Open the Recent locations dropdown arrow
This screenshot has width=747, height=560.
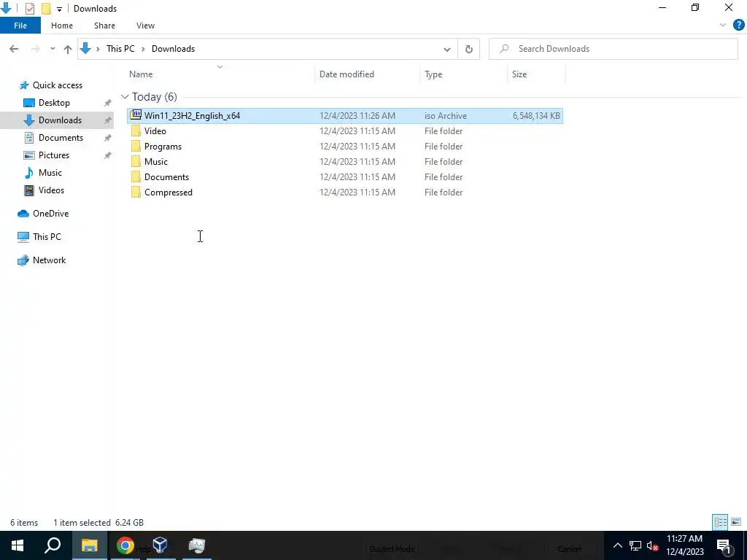(53, 49)
